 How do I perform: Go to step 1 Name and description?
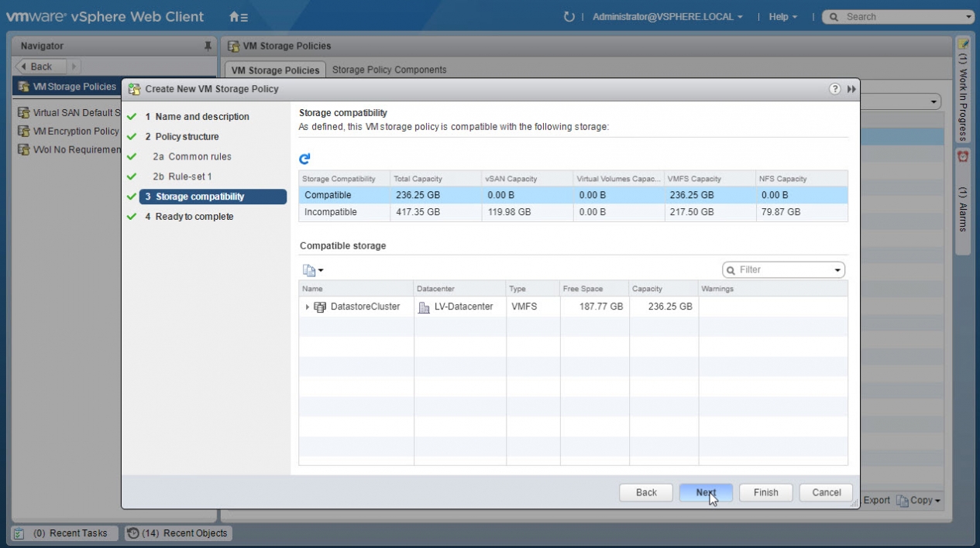[202, 117]
